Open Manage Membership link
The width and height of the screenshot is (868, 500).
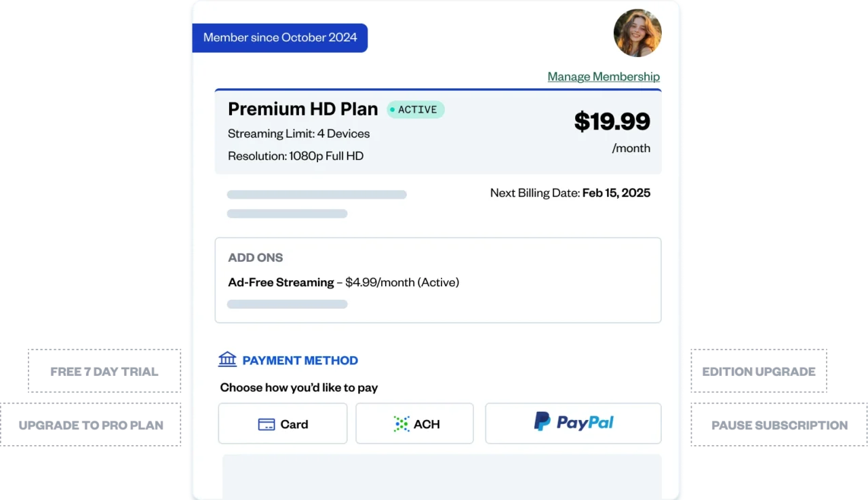pyautogui.click(x=603, y=76)
